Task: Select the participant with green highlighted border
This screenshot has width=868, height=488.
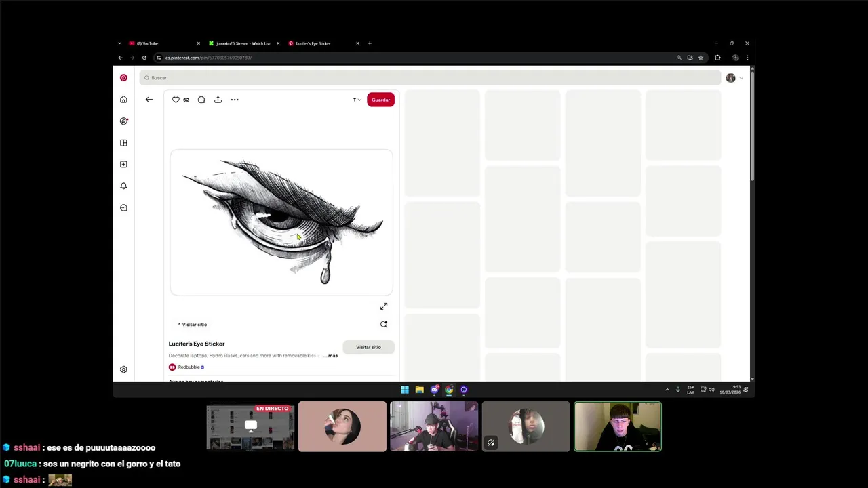Action: [618, 427]
